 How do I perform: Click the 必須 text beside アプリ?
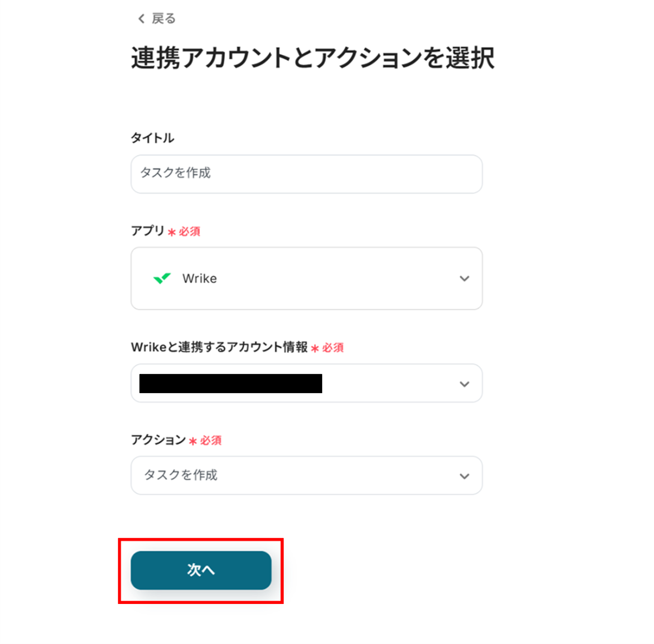pos(189,232)
